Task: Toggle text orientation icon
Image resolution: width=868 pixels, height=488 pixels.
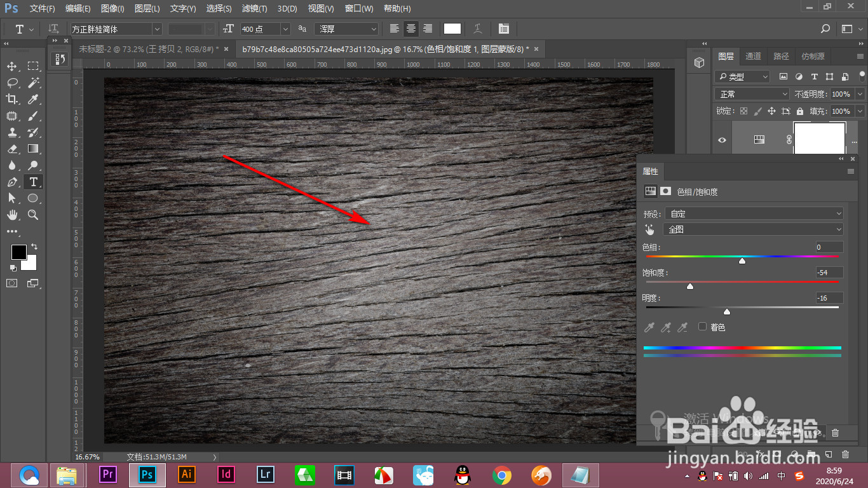Action: 54,29
